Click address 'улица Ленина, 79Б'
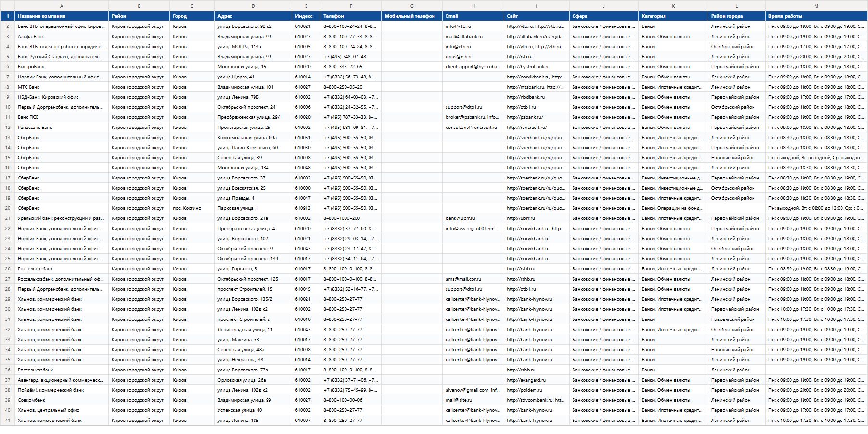 click(253, 97)
